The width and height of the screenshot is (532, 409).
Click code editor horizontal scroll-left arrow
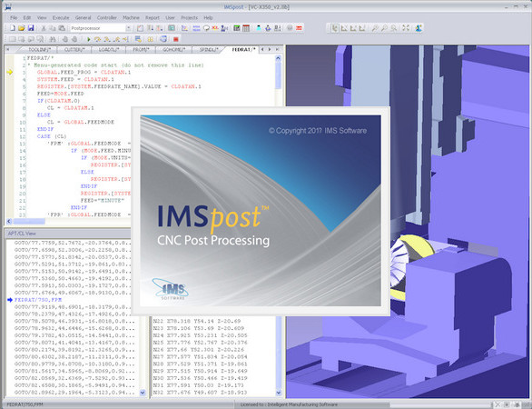point(9,222)
